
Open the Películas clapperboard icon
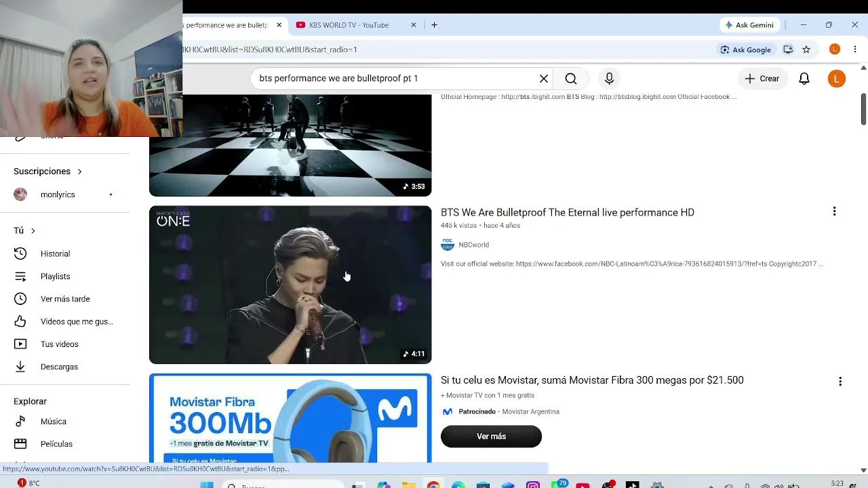click(20, 444)
